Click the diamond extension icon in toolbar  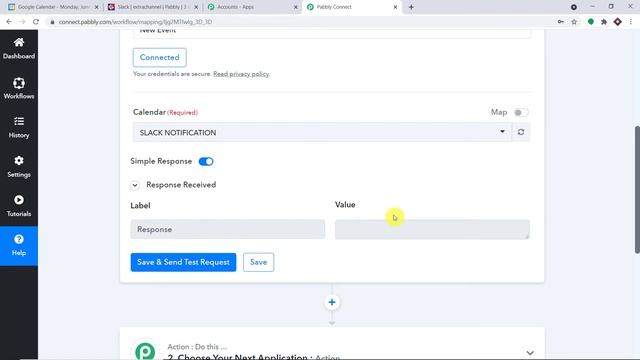[x=618, y=22]
